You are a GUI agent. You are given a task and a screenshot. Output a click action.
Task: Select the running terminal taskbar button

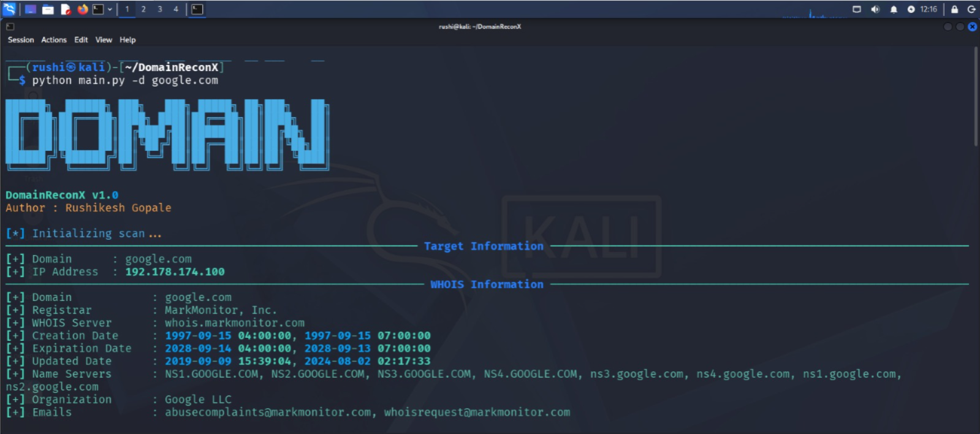pos(197,9)
